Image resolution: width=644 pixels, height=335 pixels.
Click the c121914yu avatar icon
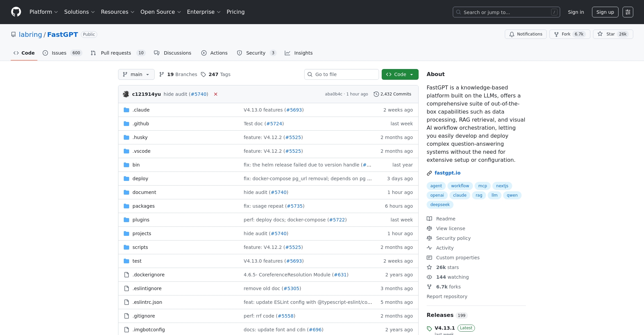point(126,94)
